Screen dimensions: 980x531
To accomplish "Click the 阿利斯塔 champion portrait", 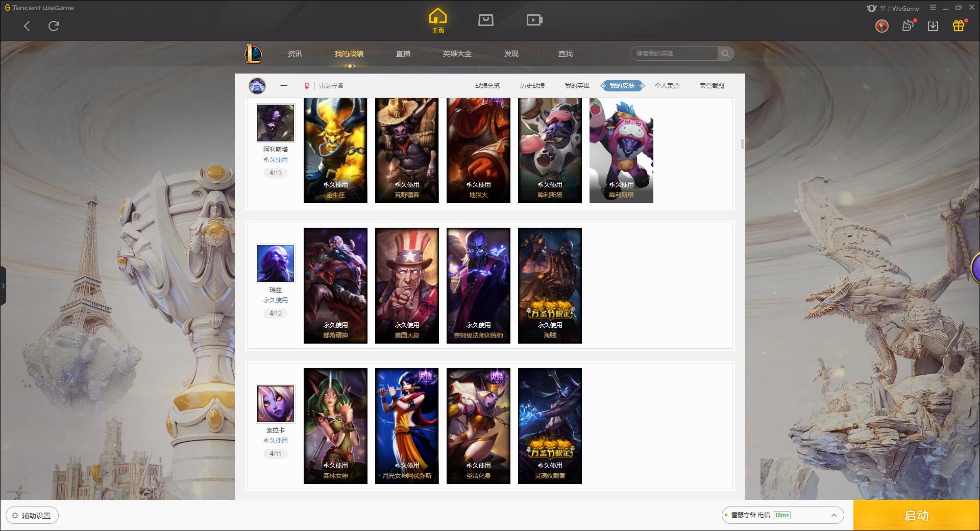I will [276, 123].
